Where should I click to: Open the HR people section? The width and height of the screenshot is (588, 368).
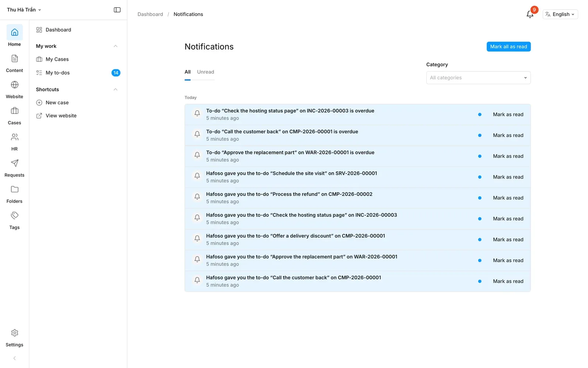[x=15, y=142]
